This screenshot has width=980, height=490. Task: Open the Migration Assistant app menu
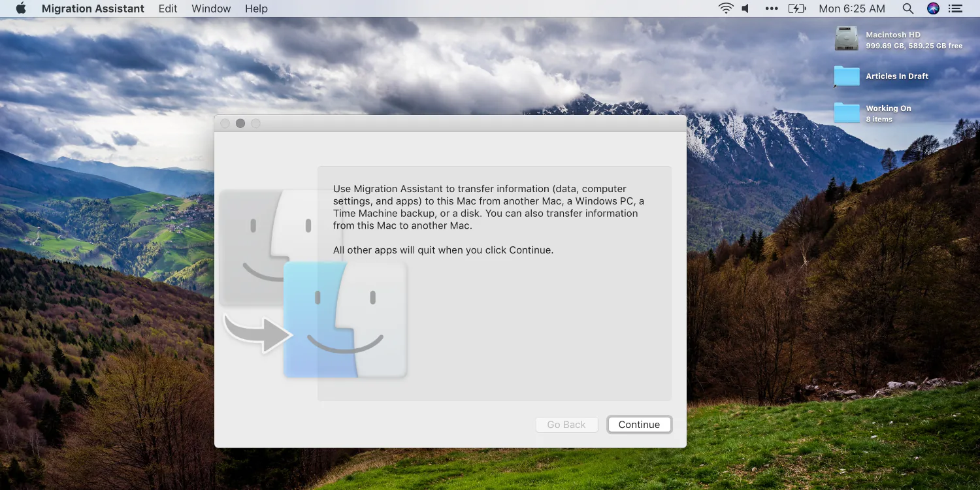pyautogui.click(x=93, y=8)
